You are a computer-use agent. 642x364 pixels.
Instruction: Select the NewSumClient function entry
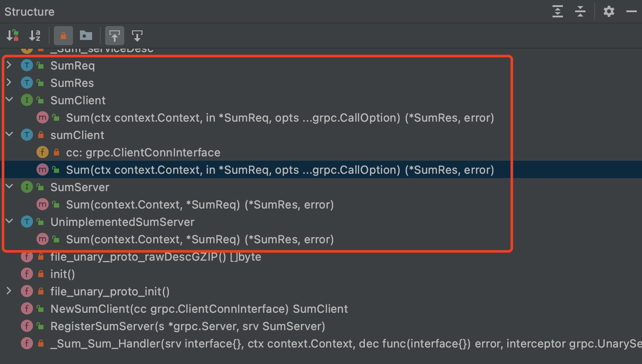[x=199, y=308]
